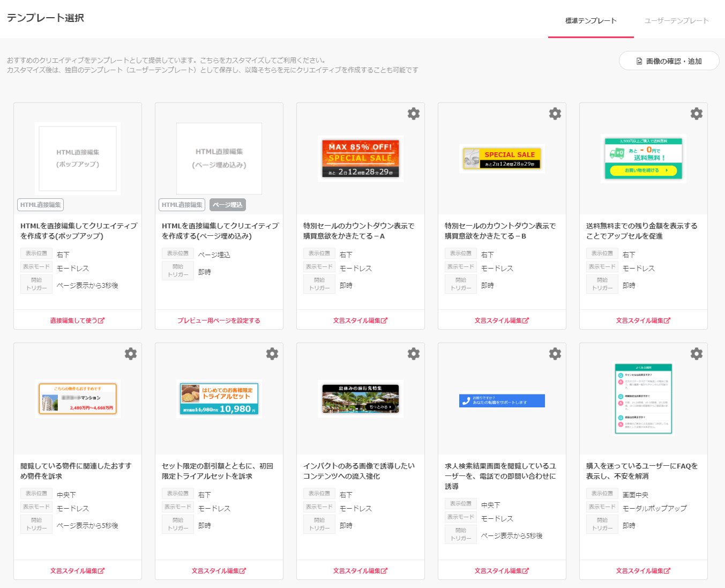Select the 標準テンプレート tab
This screenshot has height=588, width=725.
pyautogui.click(x=591, y=21)
